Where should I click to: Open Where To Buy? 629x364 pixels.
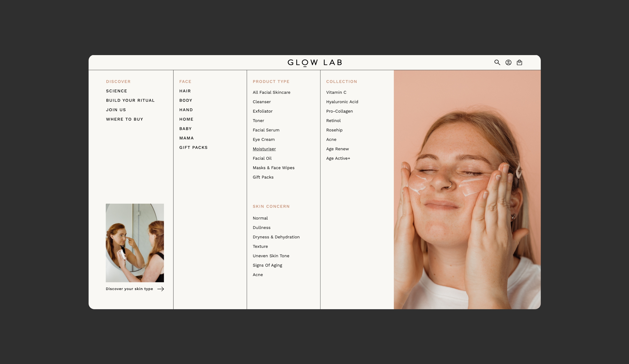click(x=124, y=119)
